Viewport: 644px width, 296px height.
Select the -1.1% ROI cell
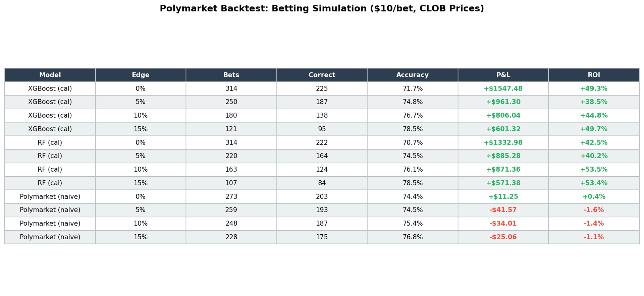594,237
